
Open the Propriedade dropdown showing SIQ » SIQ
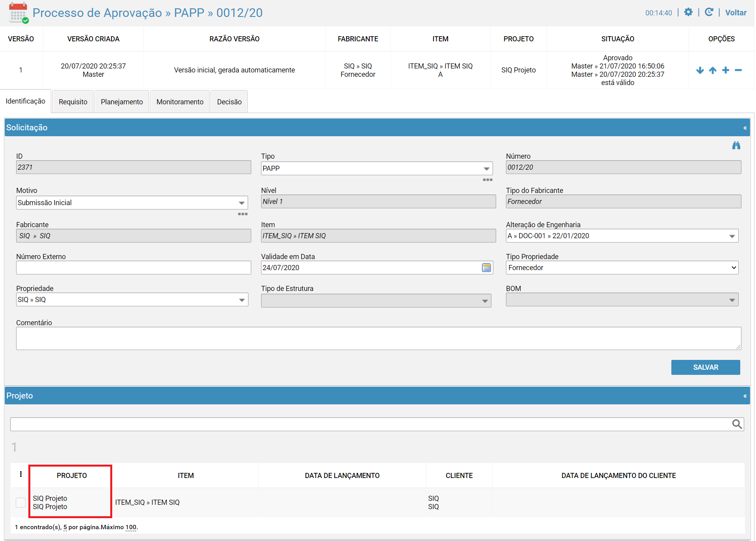[x=132, y=300]
